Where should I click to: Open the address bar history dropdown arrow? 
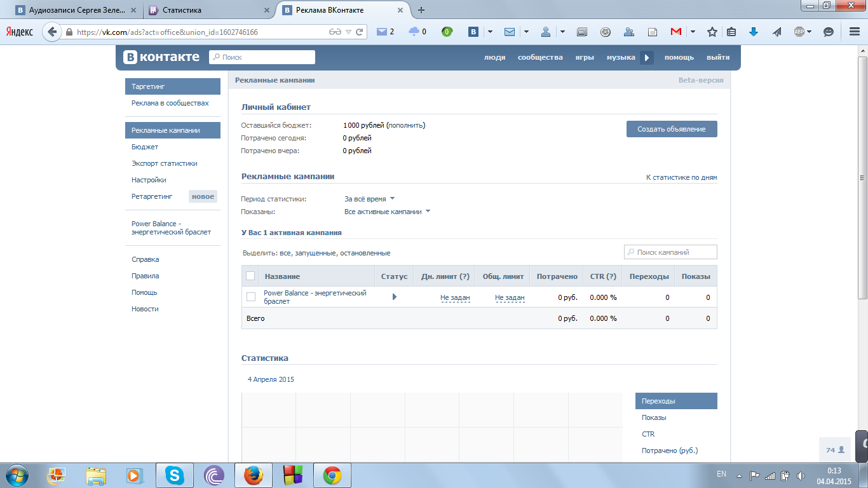coord(348,32)
